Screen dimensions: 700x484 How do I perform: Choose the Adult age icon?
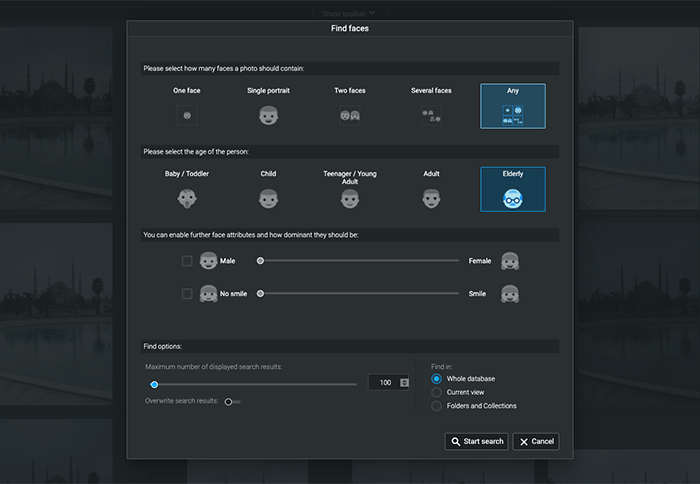(431, 198)
